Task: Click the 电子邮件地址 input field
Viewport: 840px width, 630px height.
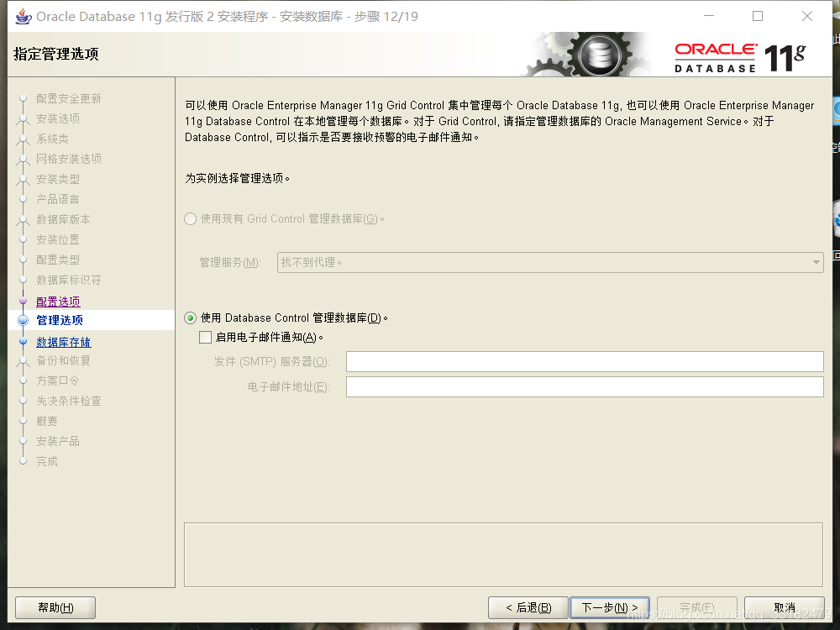Action: (x=585, y=386)
